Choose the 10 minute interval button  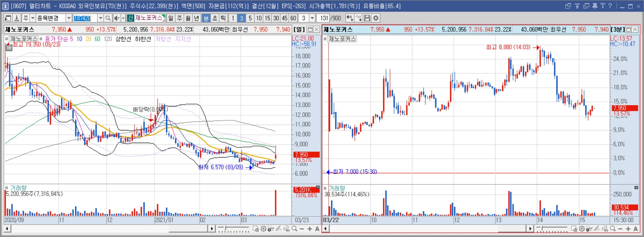pos(259,18)
